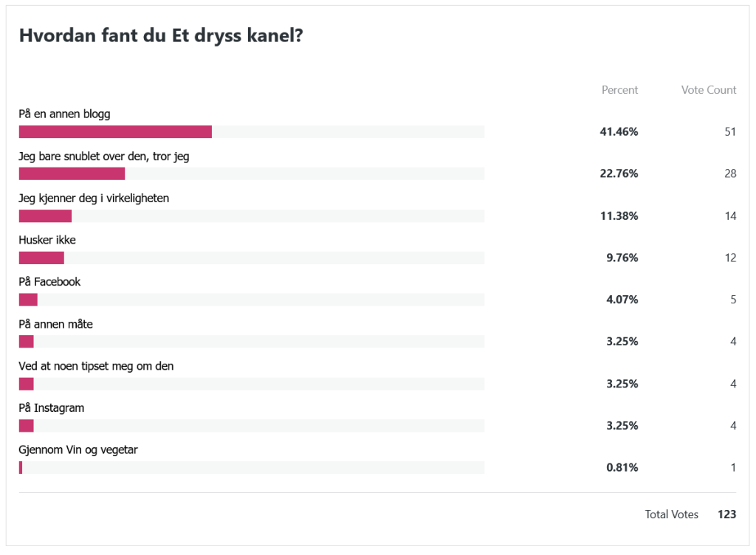Screen dimensions: 756x555
Task: Click the 4.07% percentage value
Action: coord(621,300)
